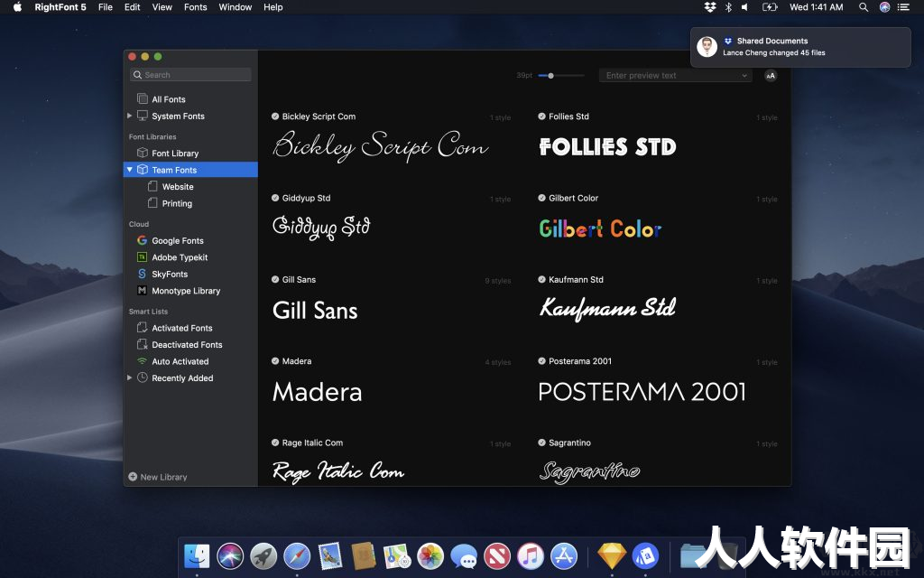Select the large Posterama 2001 preview sample

point(642,392)
